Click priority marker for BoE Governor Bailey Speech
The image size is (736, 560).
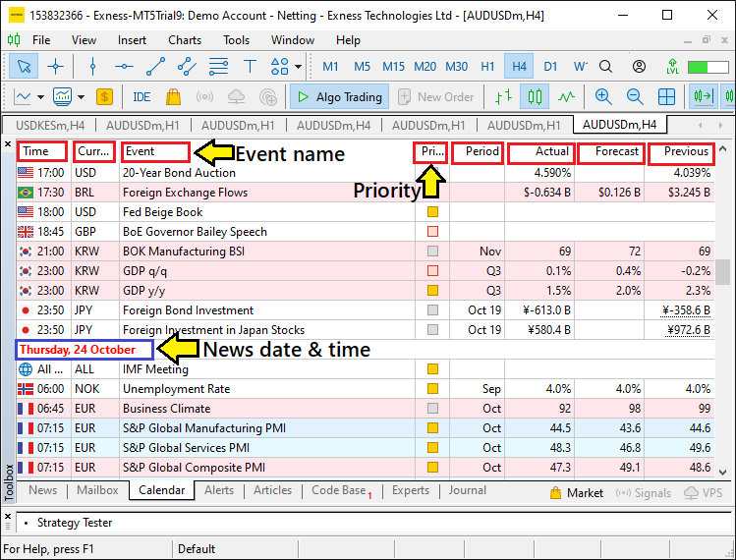pos(432,232)
